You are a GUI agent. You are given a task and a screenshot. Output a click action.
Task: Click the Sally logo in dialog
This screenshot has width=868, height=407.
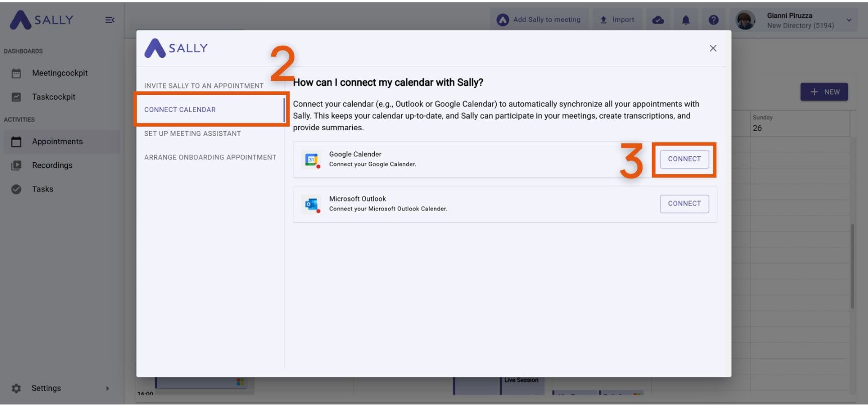click(x=176, y=48)
